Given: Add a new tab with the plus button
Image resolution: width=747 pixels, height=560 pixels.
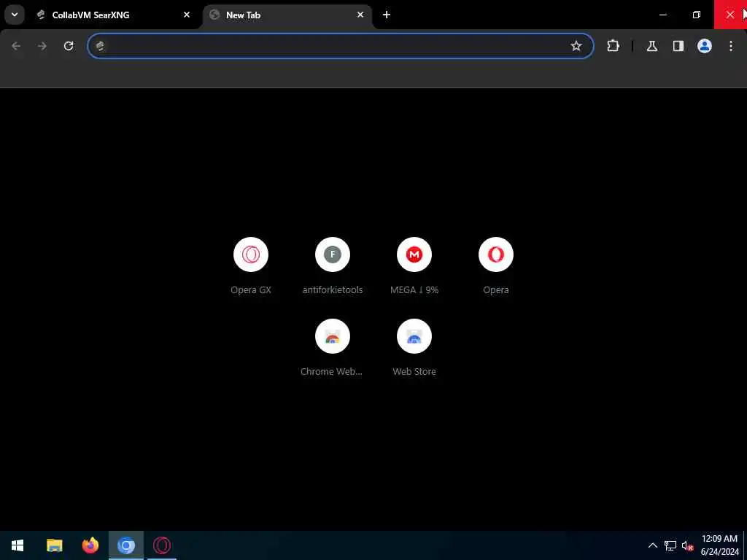Looking at the screenshot, I should tap(387, 15).
